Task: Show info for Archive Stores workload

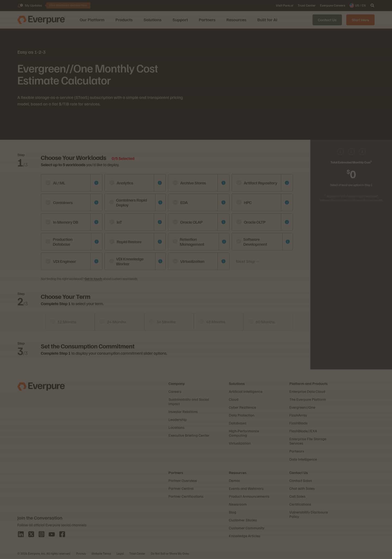Action: click(x=223, y=183)
